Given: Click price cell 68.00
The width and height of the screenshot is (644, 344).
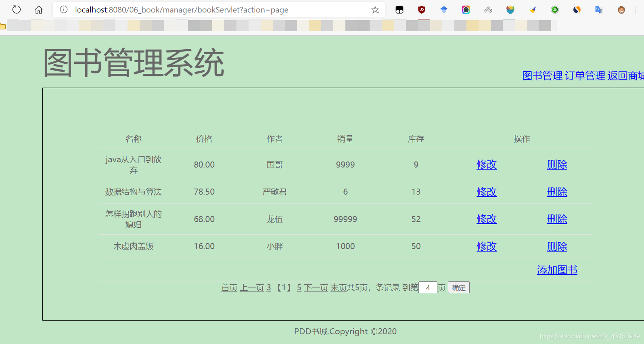Looking at the screenshot, I should 204,219.
